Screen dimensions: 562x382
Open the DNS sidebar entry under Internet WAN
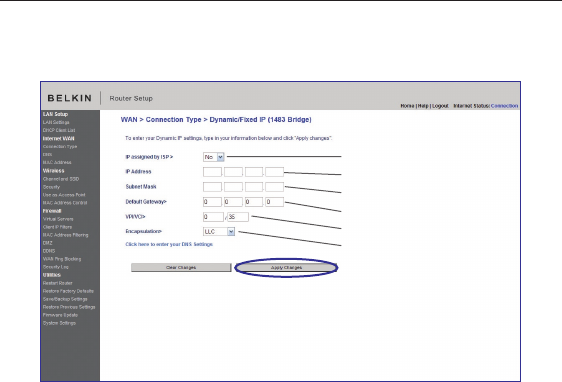coord(47,154)
